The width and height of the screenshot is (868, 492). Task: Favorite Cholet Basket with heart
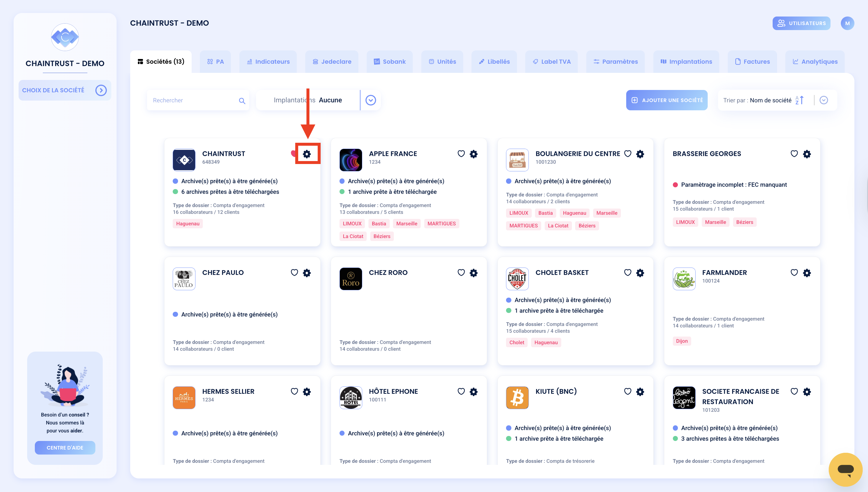[x=628, y=273]
